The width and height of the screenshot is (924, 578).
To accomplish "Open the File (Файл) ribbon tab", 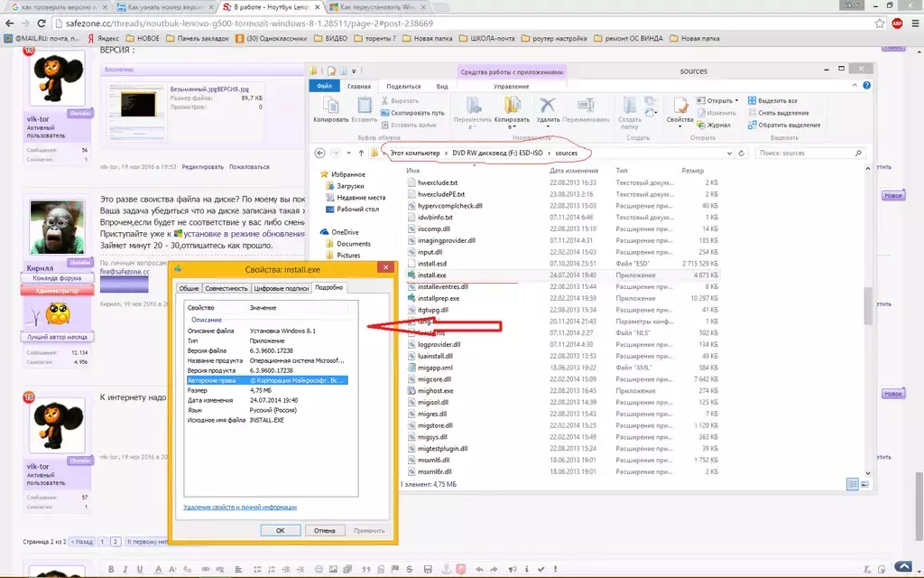I will [324, 86].
